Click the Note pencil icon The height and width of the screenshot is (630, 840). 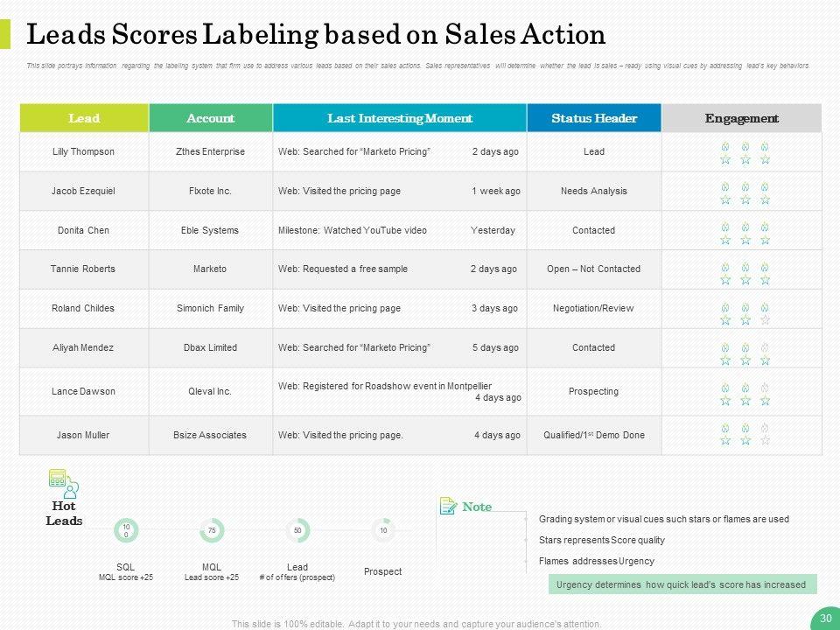coord(448,506)
